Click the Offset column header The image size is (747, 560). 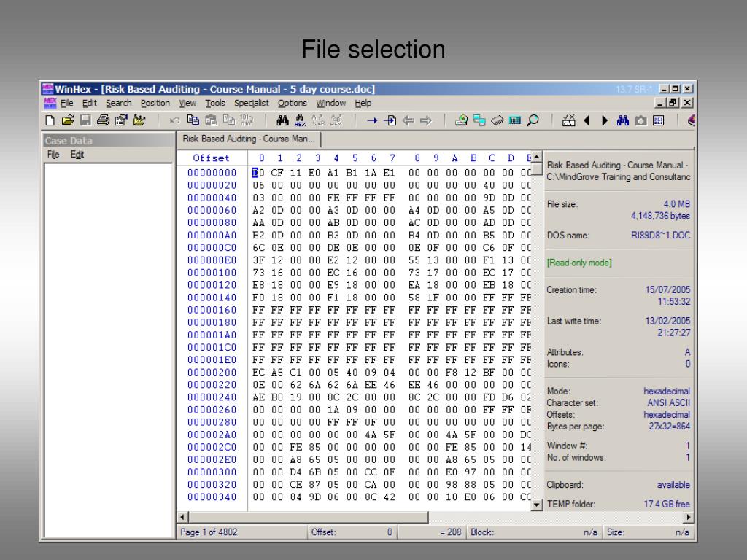pyautogui.click(x=211, y=158)
